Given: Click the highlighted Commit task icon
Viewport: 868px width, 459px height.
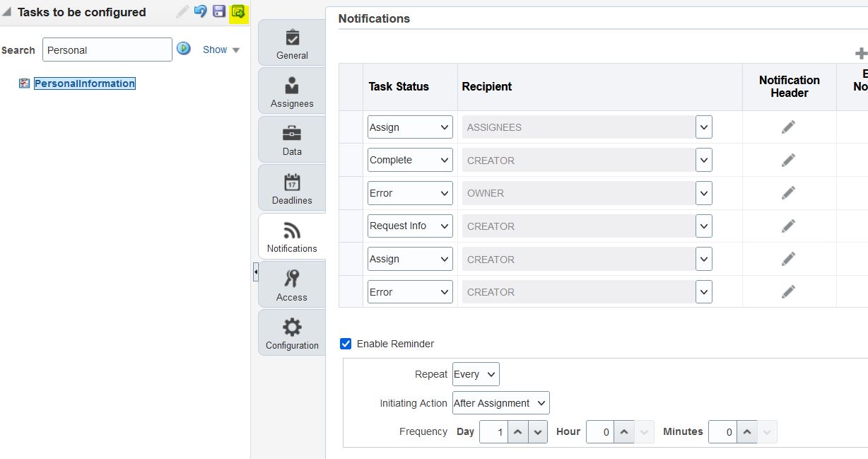Looking at the screenshot, I should (x=238, y=12).
